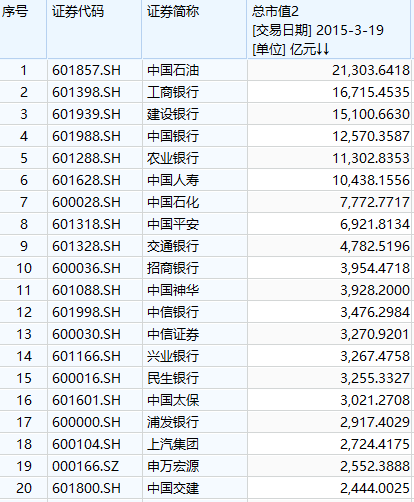The image size is (414, 502).
Task: Select code cell 601288.SH
Action: 95,158
